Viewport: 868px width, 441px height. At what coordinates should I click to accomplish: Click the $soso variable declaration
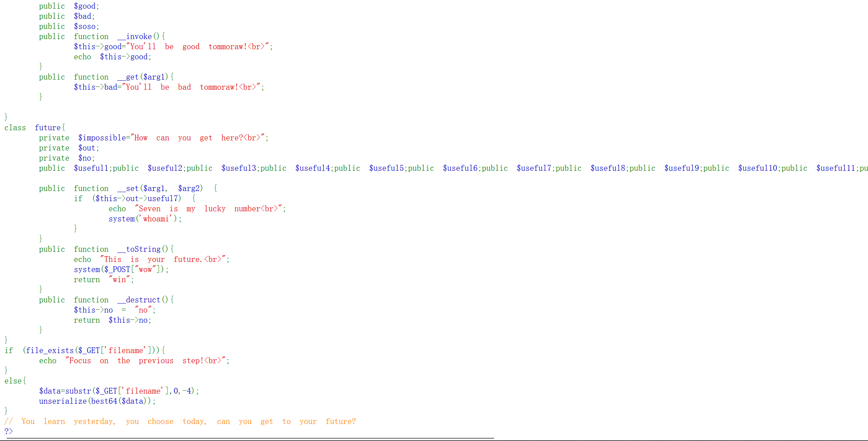click(85, 26)
